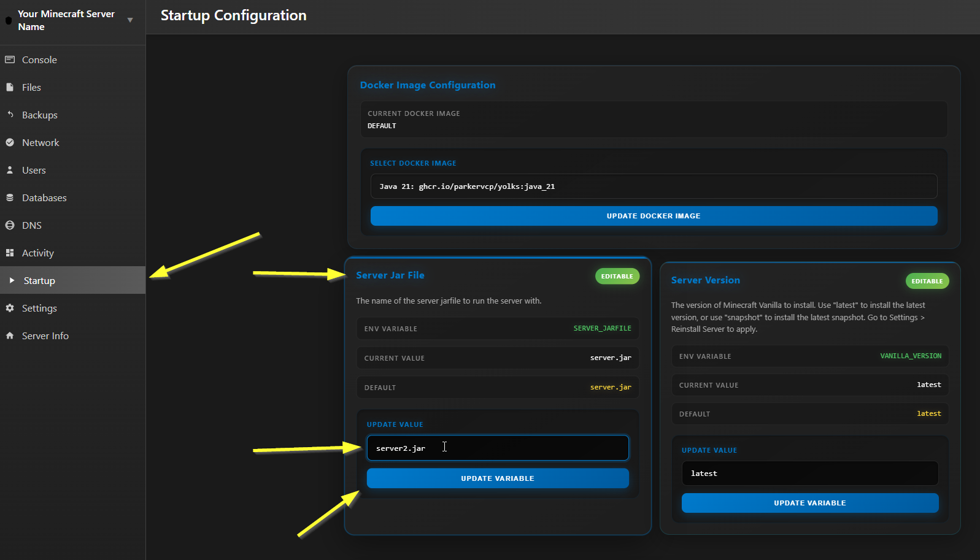Click the Console monitor icon in sidebar
Screen dimensions: 980x560
[10, 59]
